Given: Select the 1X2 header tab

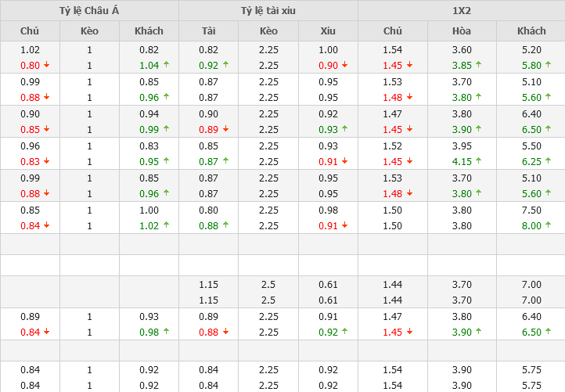Looking at the screenshot, I should click(461, 10).
